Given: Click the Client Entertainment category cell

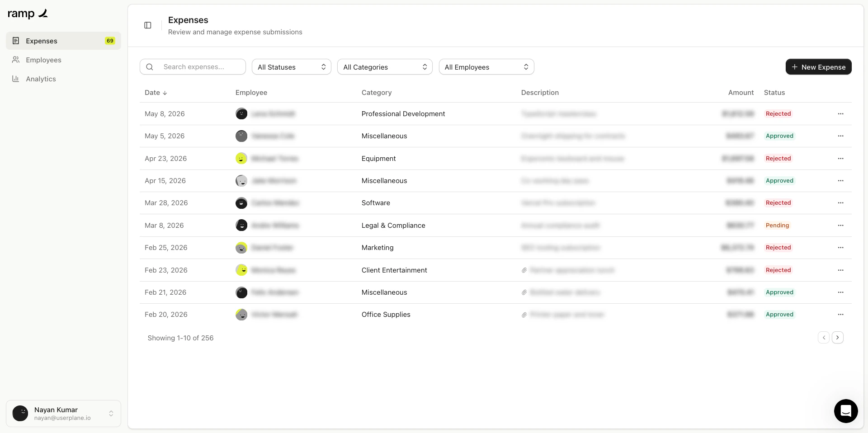Looking at the screenshot, I should (x=394, y=270).
